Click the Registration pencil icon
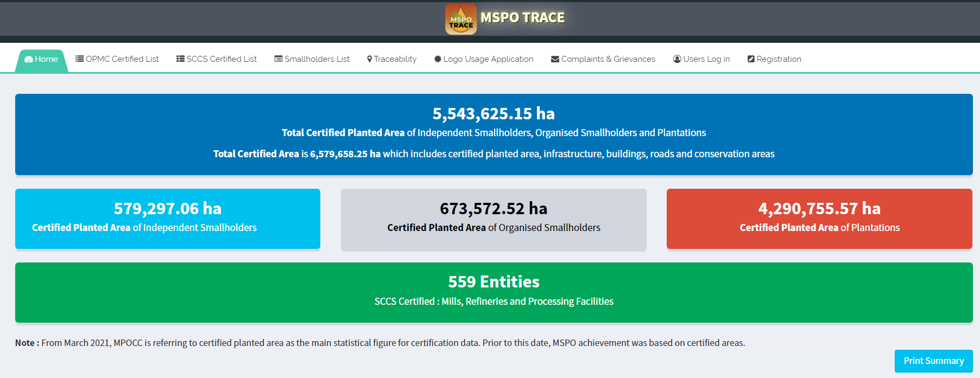980x378 pixels. coord(751,59)
